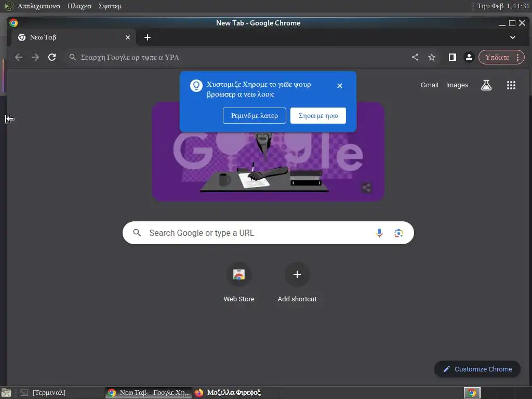This screenshot has width=532, height=399.
Task: Bookmark this tab with the star
Action: (432, 57)
